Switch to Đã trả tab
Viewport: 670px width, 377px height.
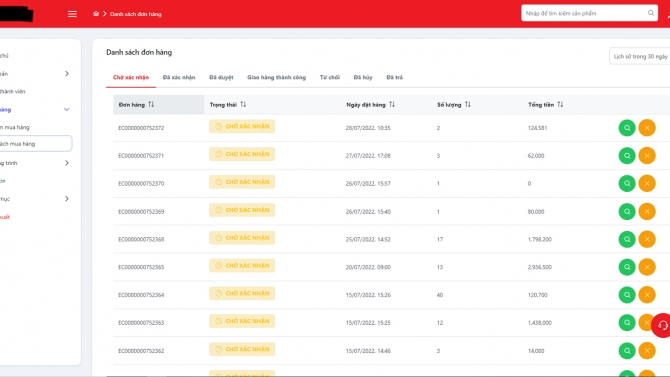[x=394, y=77]
